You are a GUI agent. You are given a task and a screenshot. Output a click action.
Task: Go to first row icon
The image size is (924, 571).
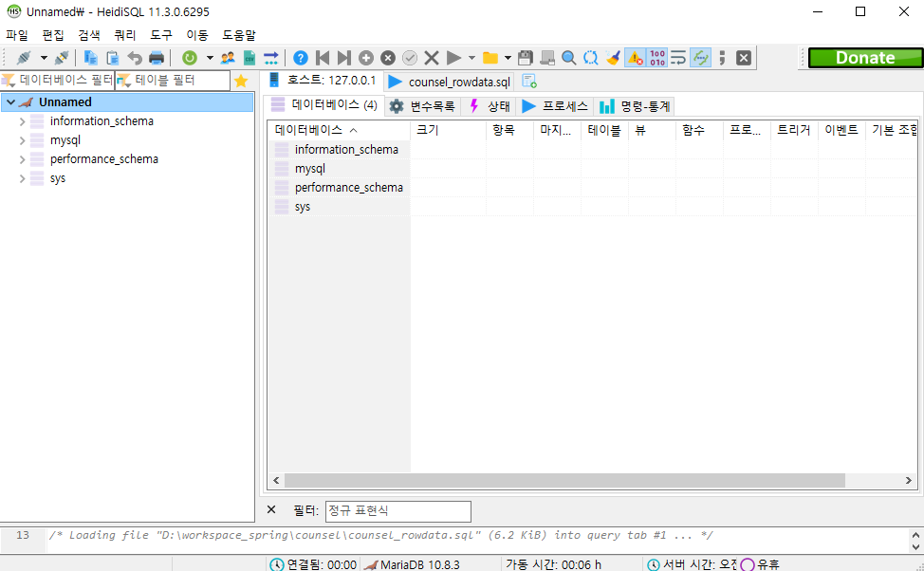[323, 58]
